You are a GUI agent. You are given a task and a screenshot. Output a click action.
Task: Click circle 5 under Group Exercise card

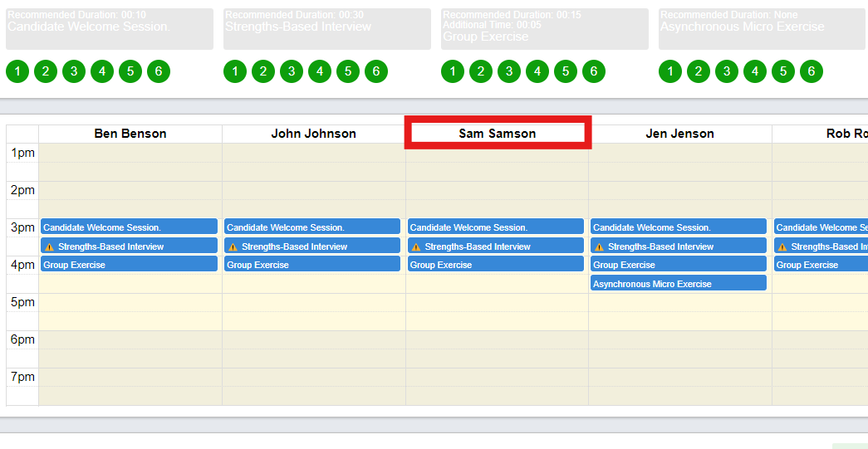click(566, 71)
